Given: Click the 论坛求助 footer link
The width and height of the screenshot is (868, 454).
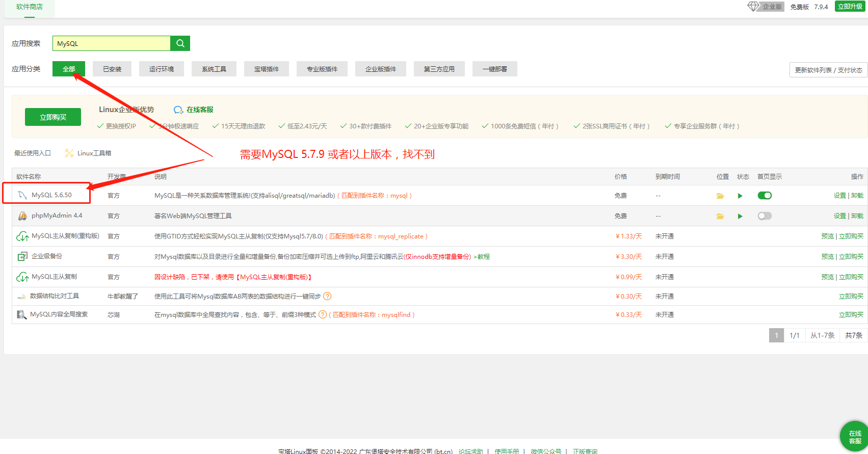Looking at the screenshot, I should [x=470, y=451].
